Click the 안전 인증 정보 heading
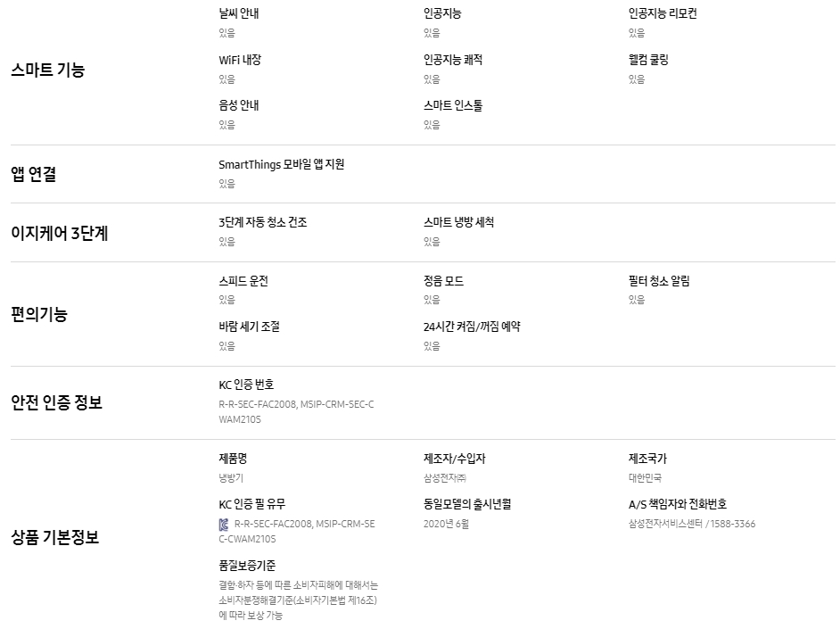Screen dimensions: 840x629 pos(57,402)
